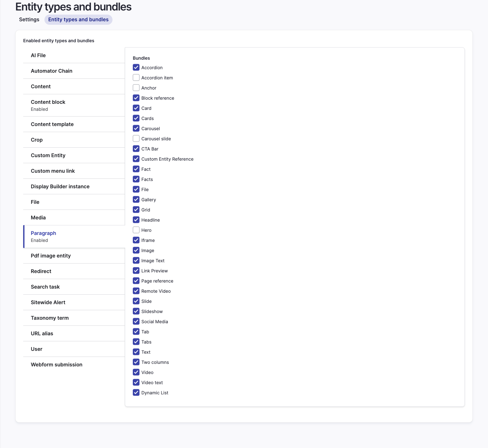
Task: Enable the Accordion item bundle
Action: pyautogui.click(x=136, y=77)
